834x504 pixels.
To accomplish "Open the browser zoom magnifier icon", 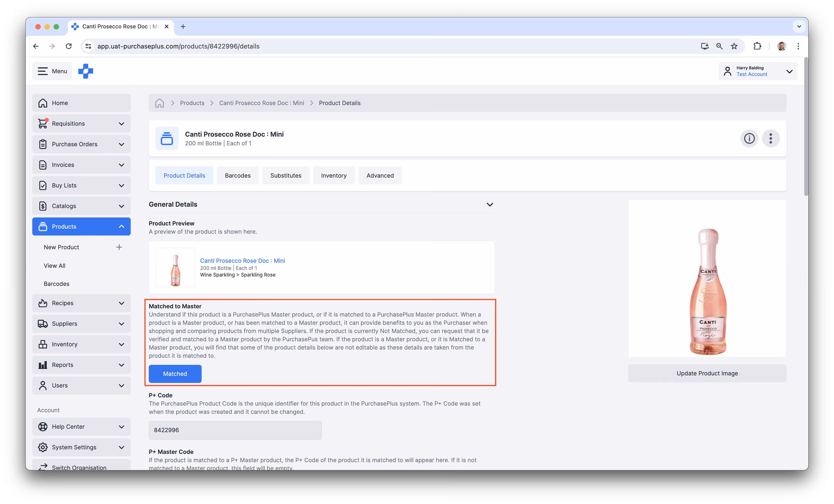I will pos(719,46).
